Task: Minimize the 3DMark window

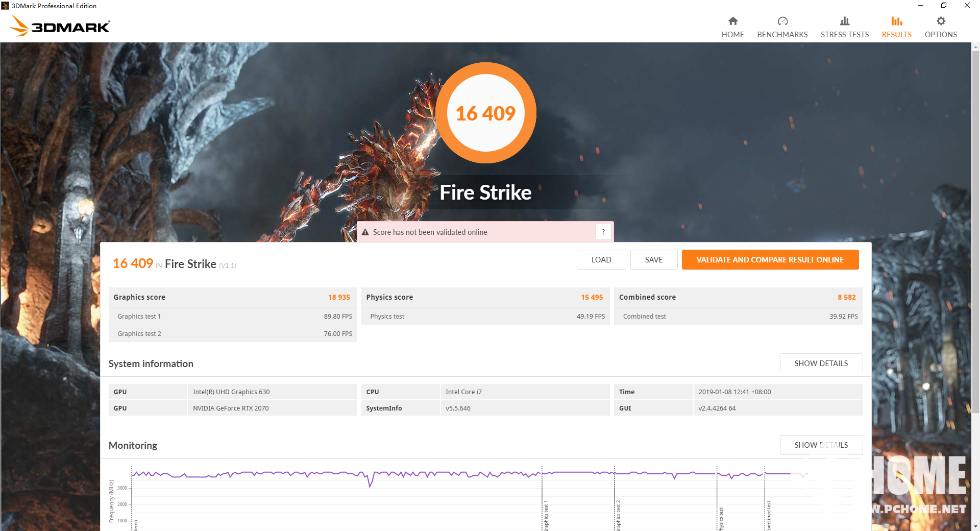Action: tap(921, 6)
